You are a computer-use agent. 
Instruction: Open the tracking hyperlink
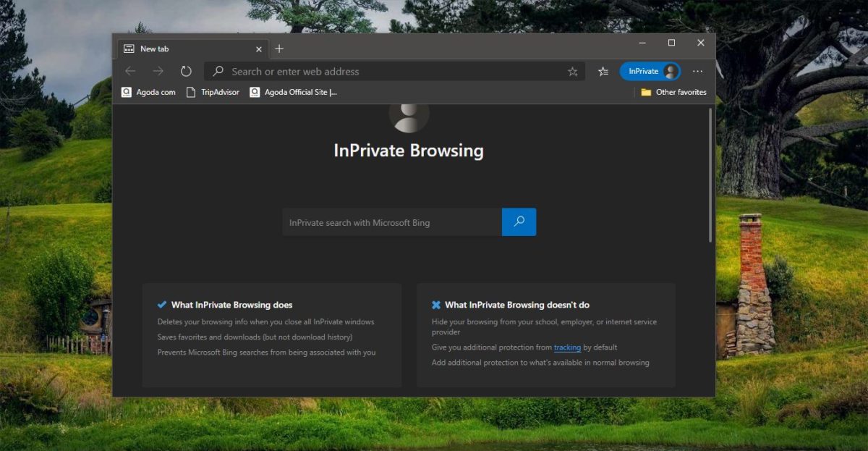pos(567,347)
